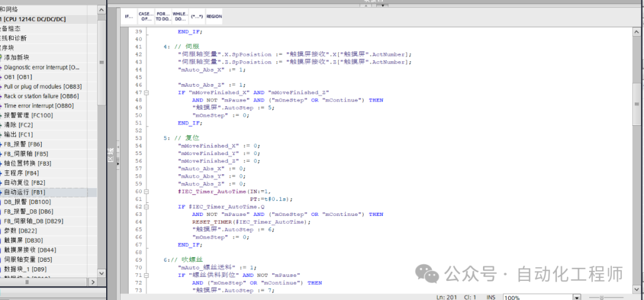Insert a REGION block
The height and width of the screenshot is (300, 644).
coord(214,17)
